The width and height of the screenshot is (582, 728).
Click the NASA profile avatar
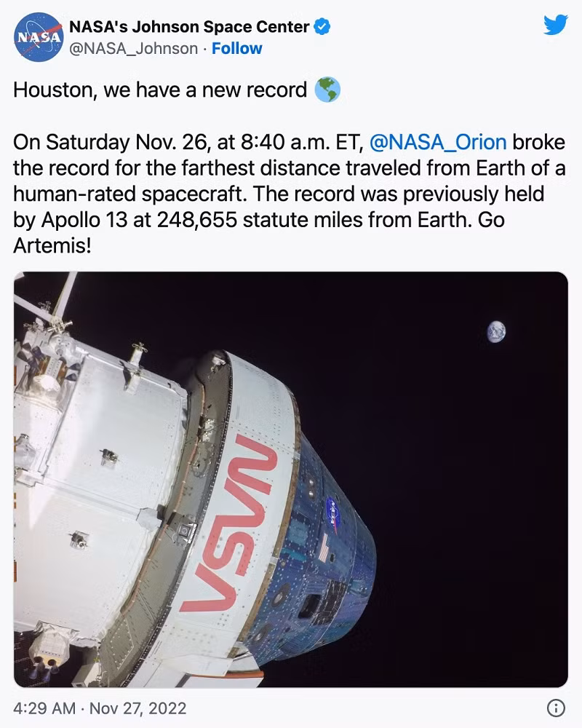pyautogui.click(x=36, y=36)
